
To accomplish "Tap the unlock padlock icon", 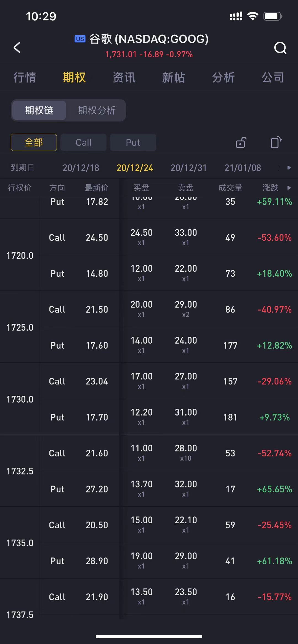I will (x=241, y=142).
